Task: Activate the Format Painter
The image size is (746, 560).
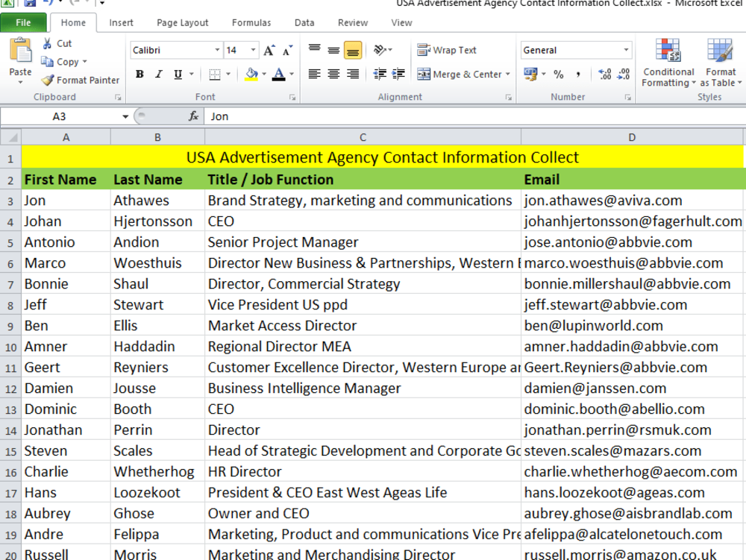Action: point(80,80)
